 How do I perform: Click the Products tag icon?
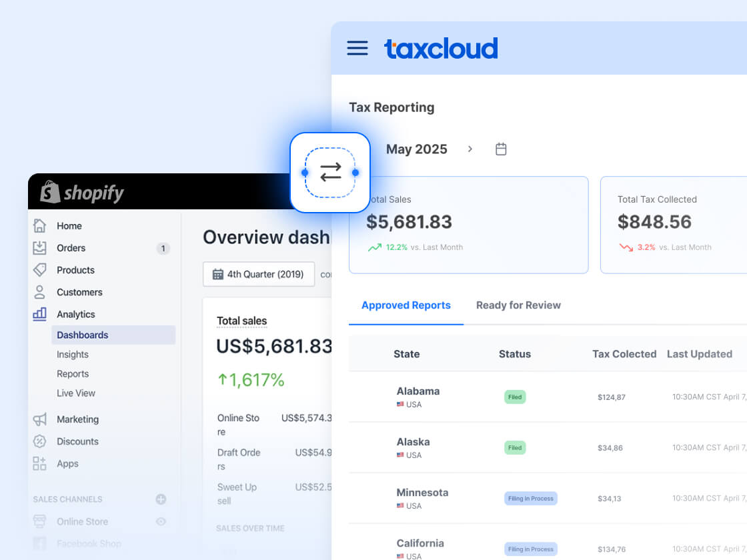tap(39, 270)
